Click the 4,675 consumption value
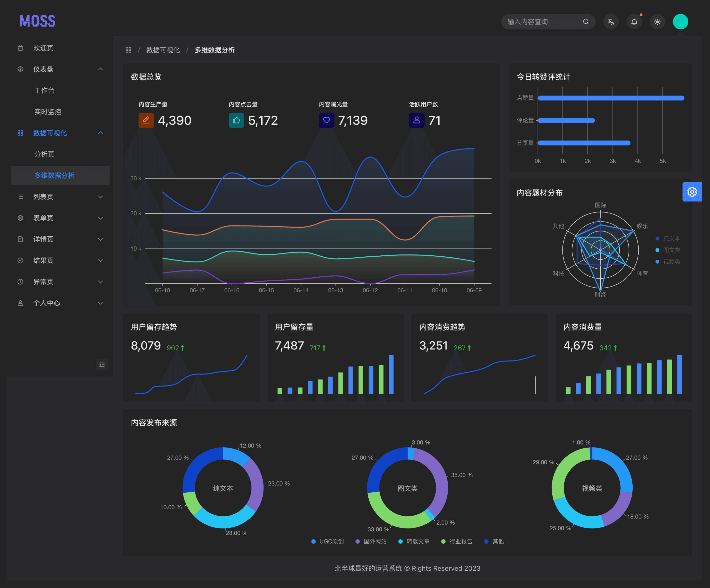710x588 pixels. (x=578, y=345)
